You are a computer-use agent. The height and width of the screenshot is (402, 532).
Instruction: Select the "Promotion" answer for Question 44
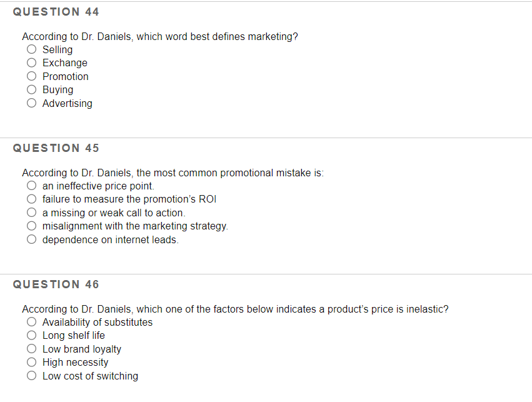pyautogui.click(x=31, y=76)
